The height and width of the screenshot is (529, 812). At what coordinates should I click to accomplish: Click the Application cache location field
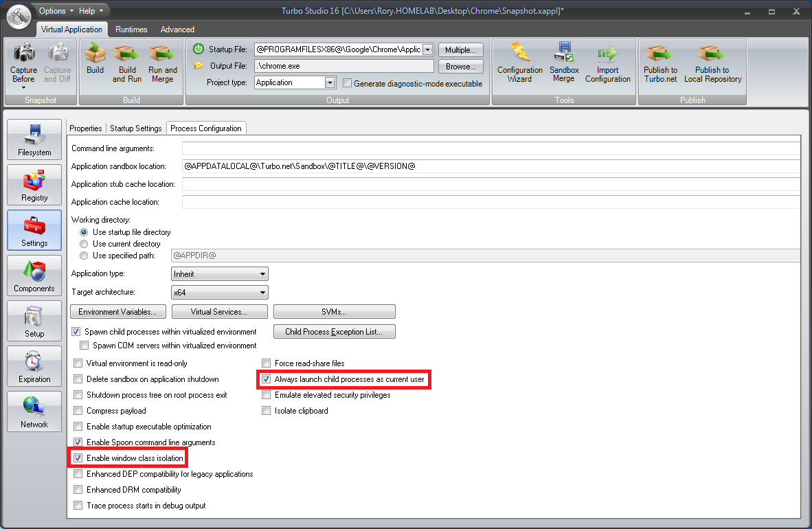pyautogui.click(x=491, y=202)
